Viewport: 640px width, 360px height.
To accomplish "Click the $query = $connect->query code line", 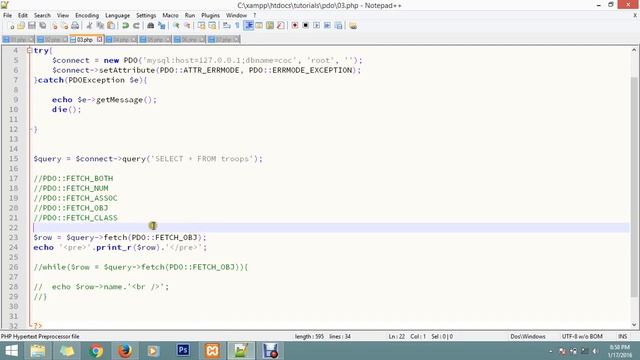I will point(148,159).
